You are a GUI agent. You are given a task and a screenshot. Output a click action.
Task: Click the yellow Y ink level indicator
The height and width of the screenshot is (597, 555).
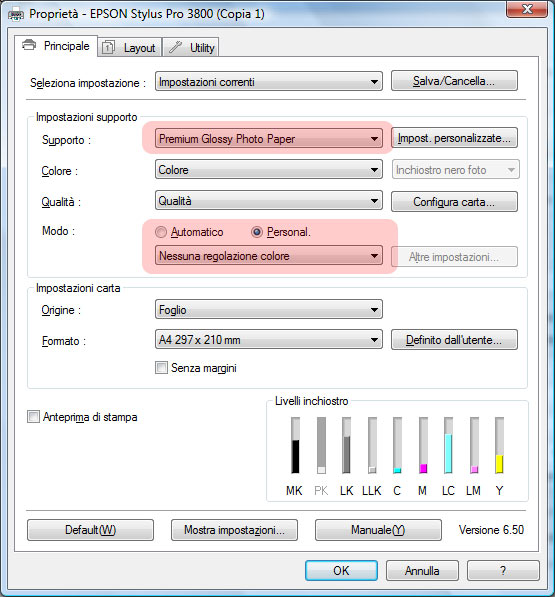click(499, 445)
